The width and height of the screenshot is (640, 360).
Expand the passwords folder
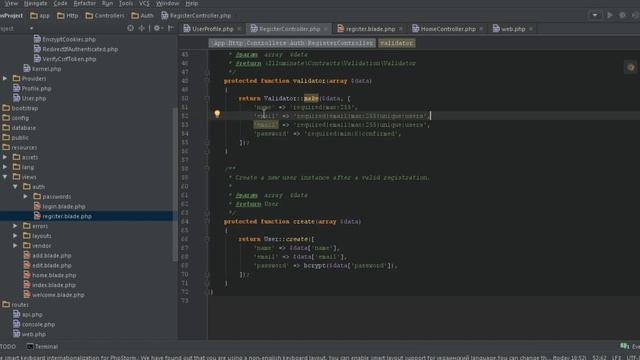pyautogui.click(x=25, y=196)
